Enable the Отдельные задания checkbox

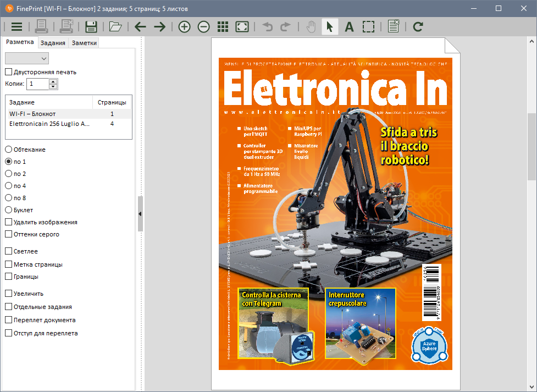coord(9,307)
